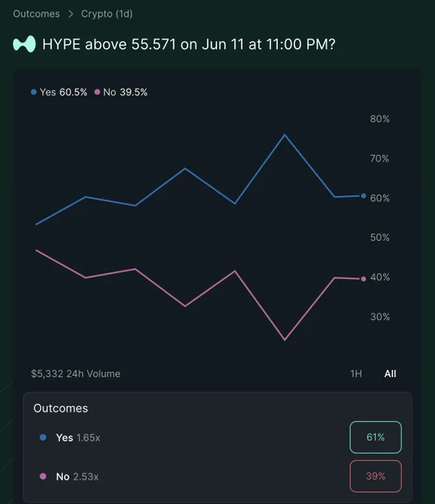Open the Outcomes breadcrumb link
Image resolution: width=435 pixels, height=504 pixels.
[x=36, y=14]
